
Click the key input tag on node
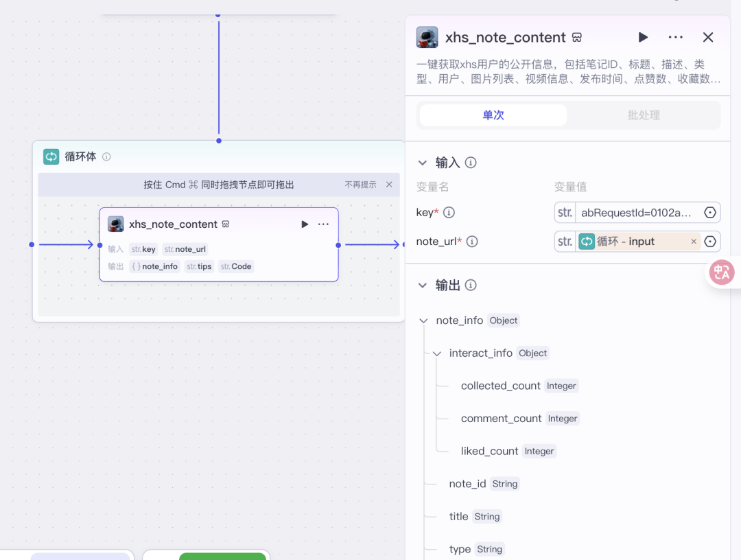coord(143,249)
